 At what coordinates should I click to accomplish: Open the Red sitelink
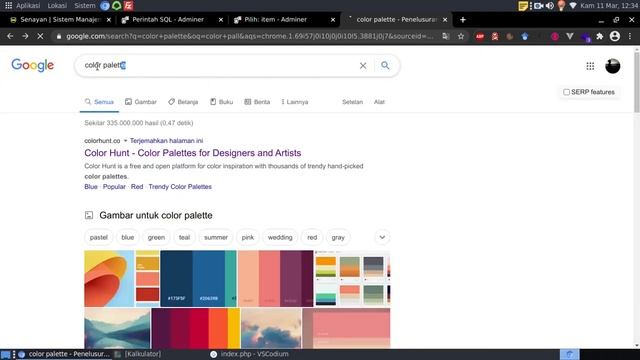tap(137, 187)
